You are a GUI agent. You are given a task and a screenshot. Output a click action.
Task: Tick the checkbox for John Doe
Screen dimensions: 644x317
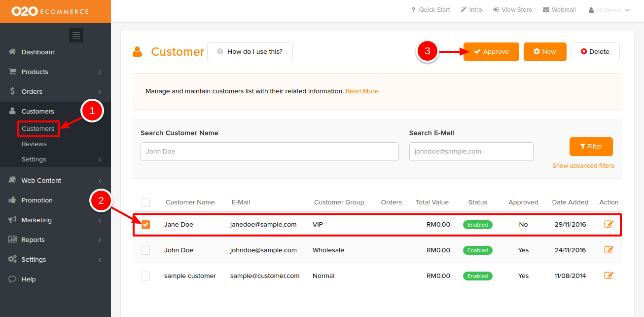point(145,250)
